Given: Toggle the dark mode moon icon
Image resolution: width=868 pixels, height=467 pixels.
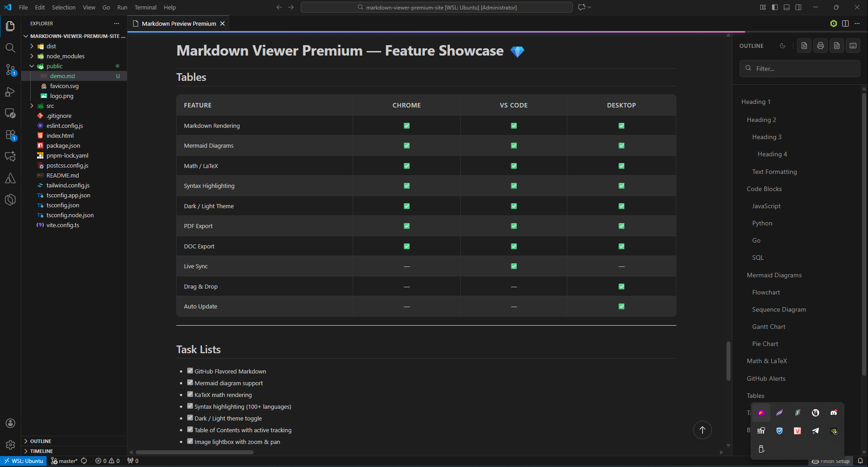Looking at the screenshot, I should coord(783,46).
